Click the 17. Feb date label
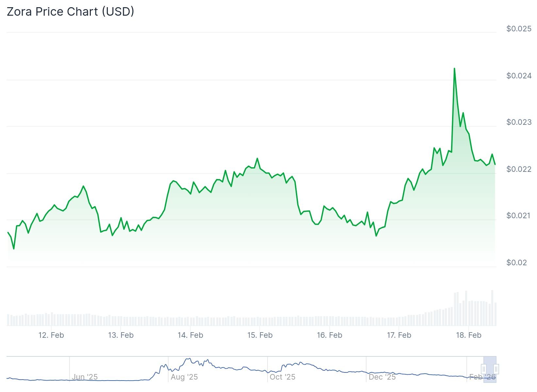The width and height of the screenshot is (537, 392). pos(399,335)
